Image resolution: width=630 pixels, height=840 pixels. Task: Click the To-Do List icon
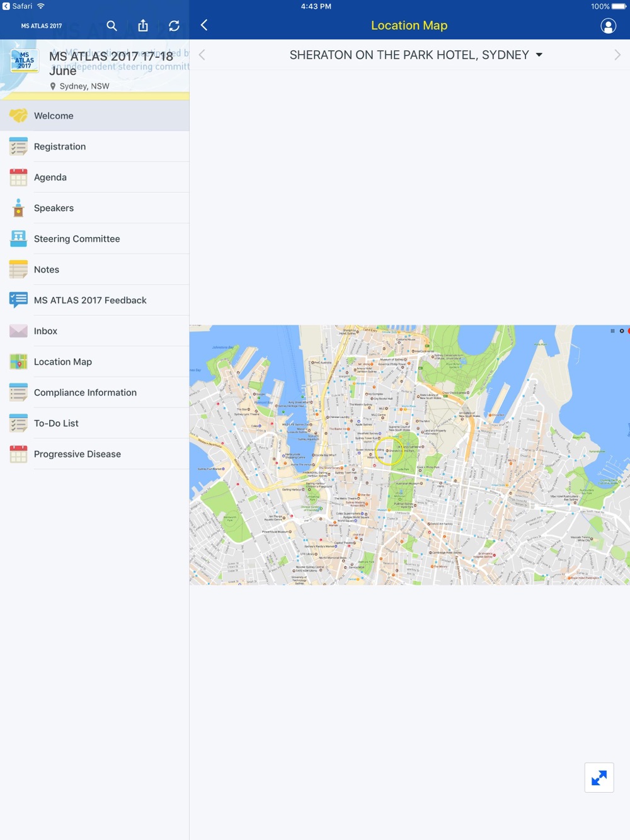18,423
